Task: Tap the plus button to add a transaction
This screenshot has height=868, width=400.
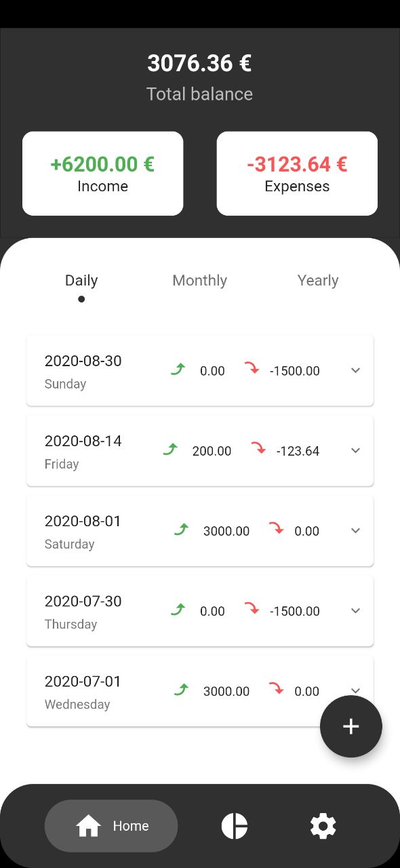Action: click(x=351, y=726)
